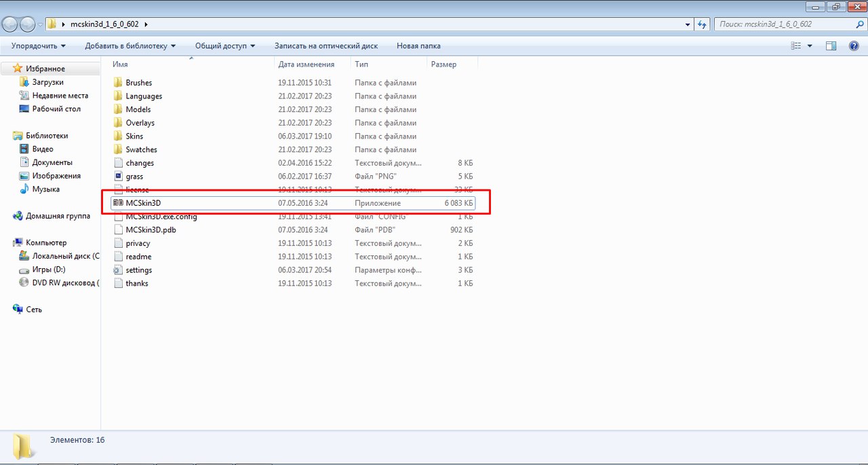Click Записать на оптический диск
The image size is (868, 465).
click(326, 46)
